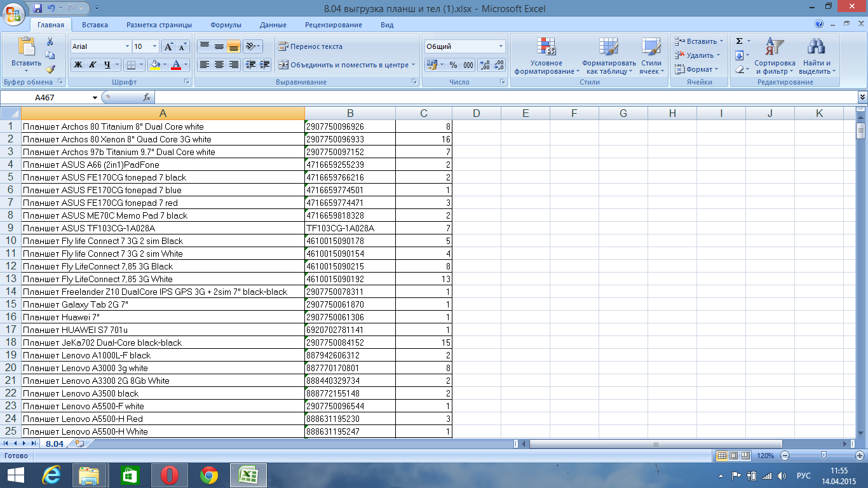The width and height of the screenshot is (868, 488).
Task: Insert a new worksheet next to 8.04
Action: click(79, 444)
